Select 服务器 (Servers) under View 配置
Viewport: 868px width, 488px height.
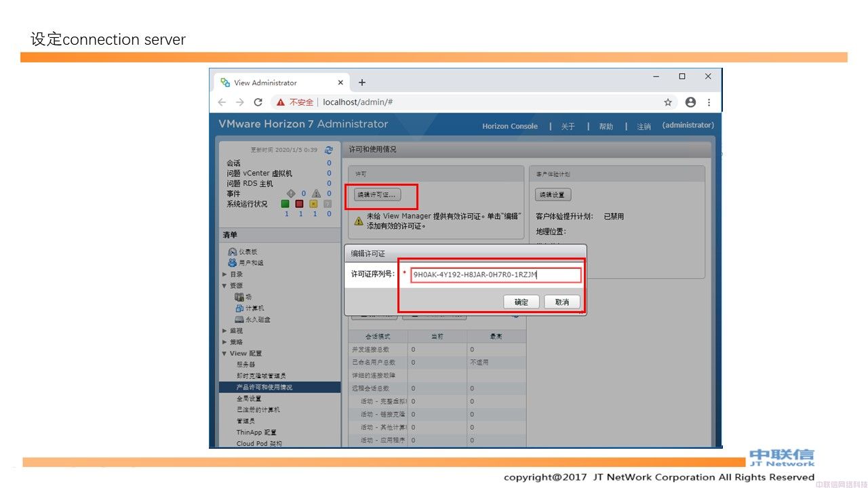(246, 365)
